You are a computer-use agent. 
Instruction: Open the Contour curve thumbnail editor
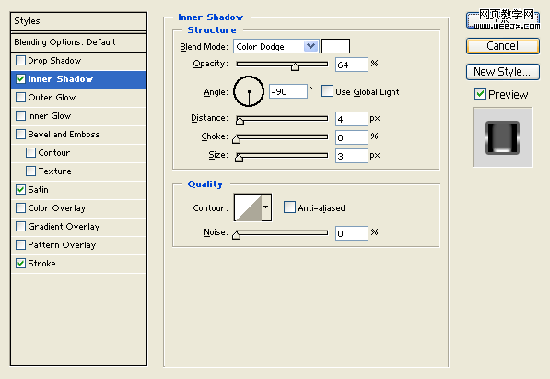[248, 207]
